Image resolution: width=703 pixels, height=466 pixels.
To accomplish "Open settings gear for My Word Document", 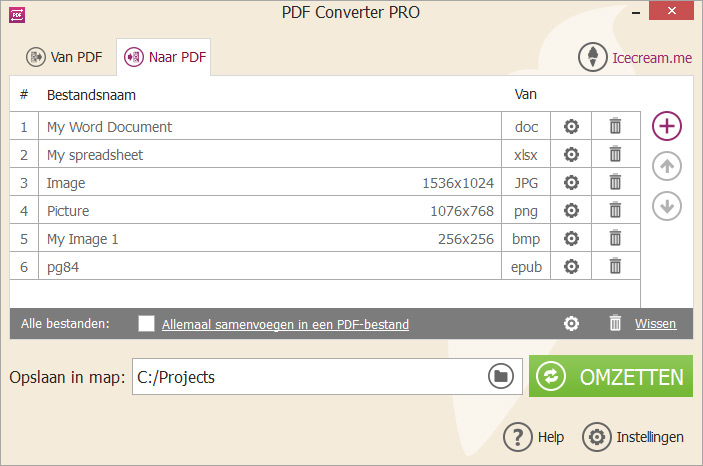I will coord(571,127).
